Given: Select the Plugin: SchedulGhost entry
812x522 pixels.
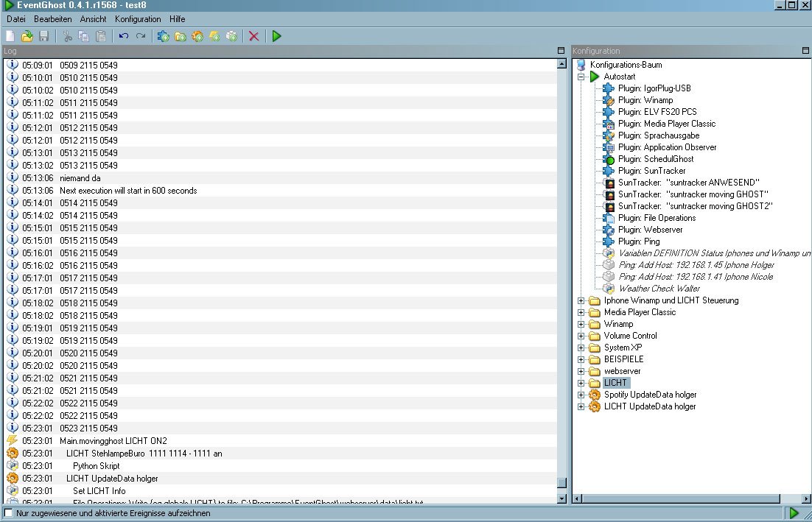Looking at the screenshot, I should coord(656,159).
